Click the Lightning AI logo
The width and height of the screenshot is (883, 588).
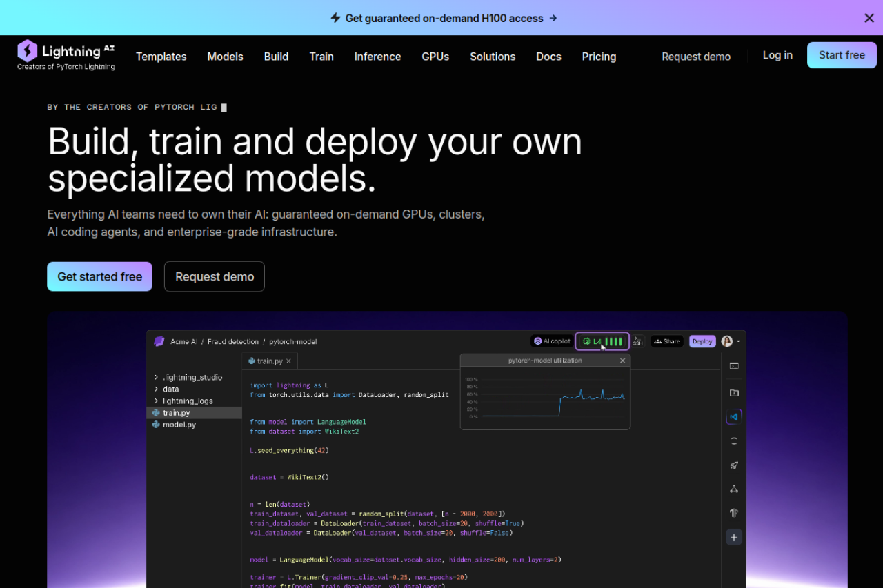[x=66, y=55]
